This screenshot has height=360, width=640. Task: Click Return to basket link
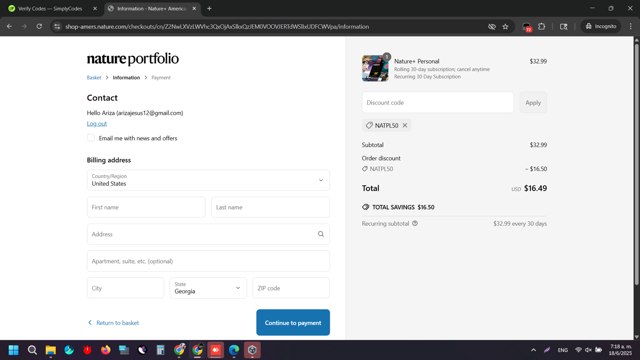tap(113, 323)
